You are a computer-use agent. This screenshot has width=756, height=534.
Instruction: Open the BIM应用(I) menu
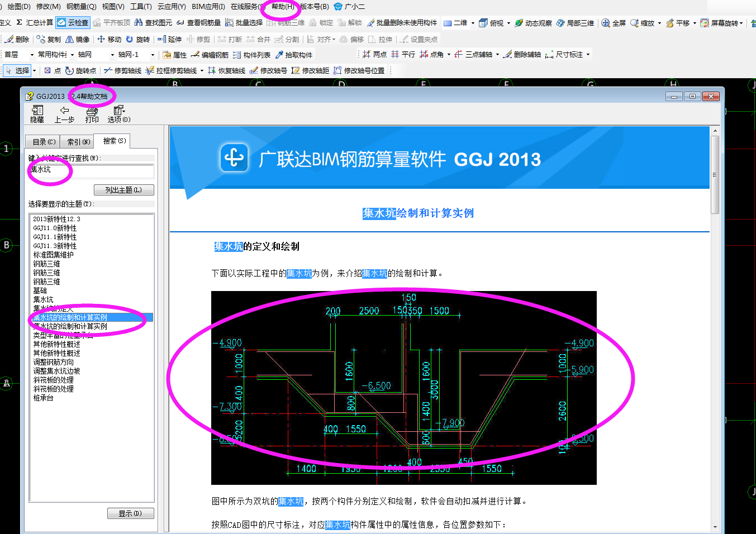(x=208, y=7)
